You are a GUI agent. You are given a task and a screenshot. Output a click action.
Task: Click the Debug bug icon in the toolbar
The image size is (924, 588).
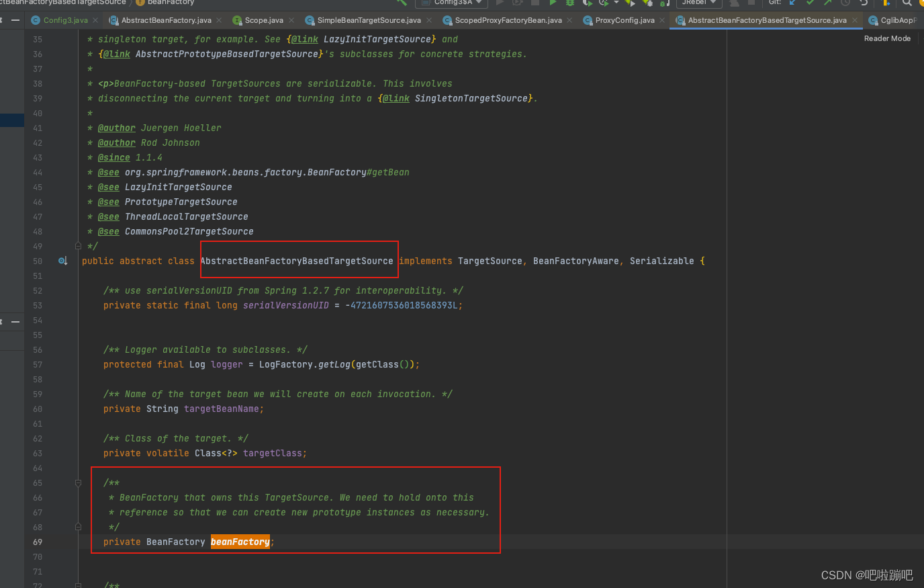click(x=570, y=3)
